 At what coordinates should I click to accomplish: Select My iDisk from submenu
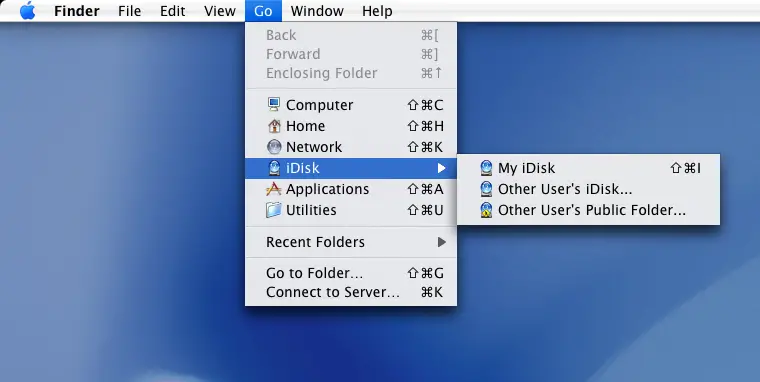588,168
